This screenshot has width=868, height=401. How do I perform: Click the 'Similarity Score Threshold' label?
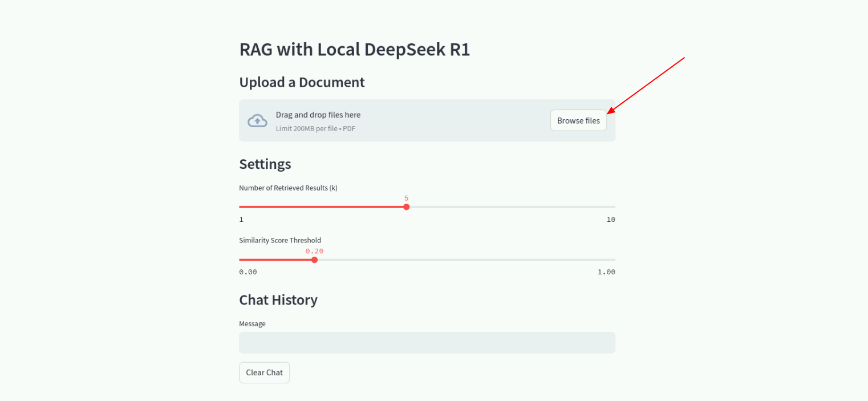click(280, 240)
